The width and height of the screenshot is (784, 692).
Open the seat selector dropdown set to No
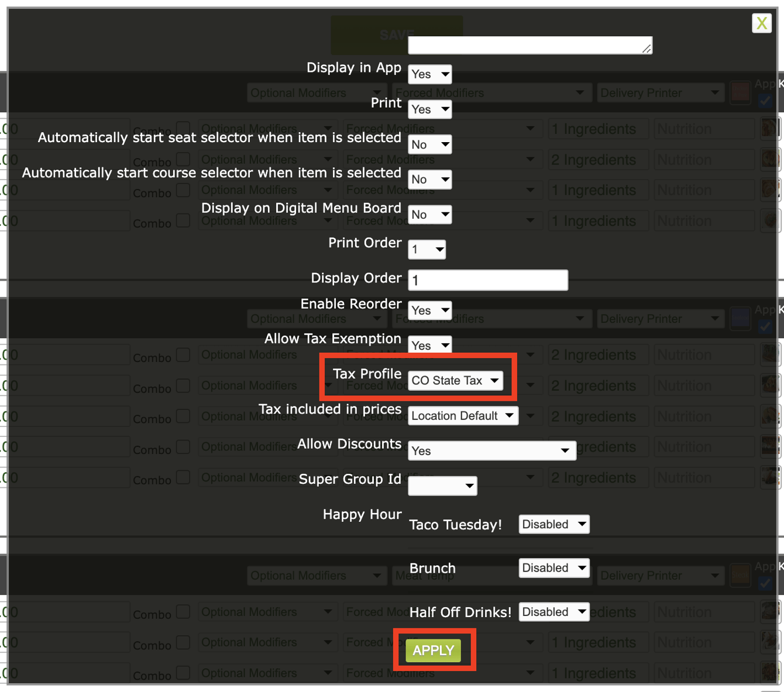pyautogui.click(x=429, y=144)
